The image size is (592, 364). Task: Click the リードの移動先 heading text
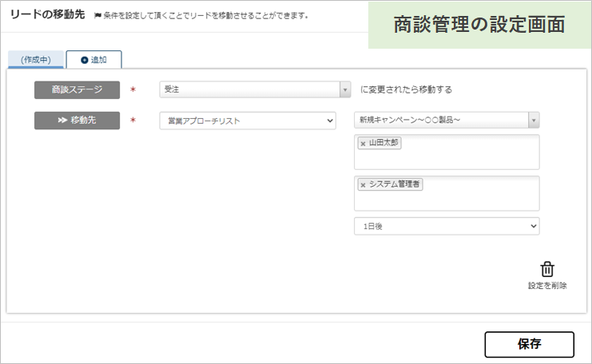(47, 15)
